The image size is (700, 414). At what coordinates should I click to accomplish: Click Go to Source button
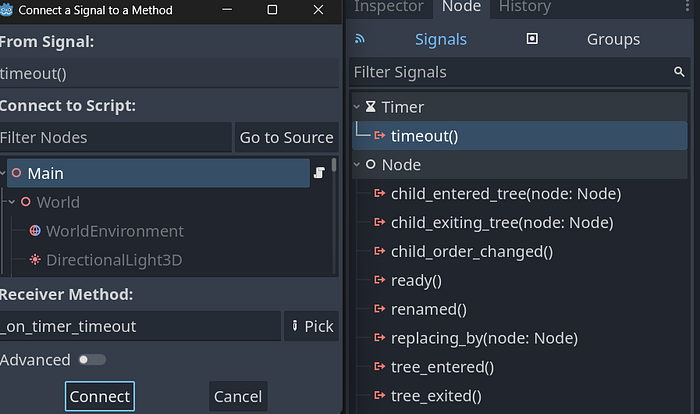point(286,138)
